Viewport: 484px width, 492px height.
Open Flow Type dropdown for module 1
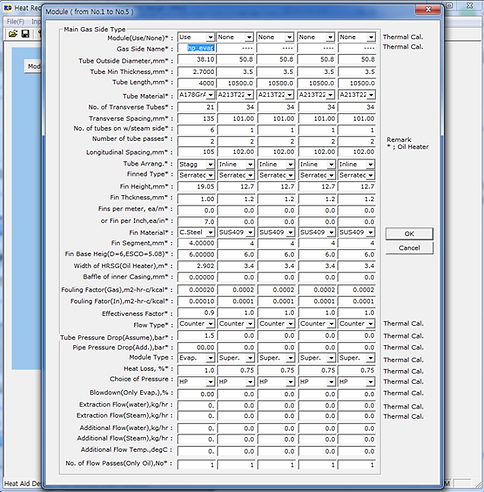(210, 324)
